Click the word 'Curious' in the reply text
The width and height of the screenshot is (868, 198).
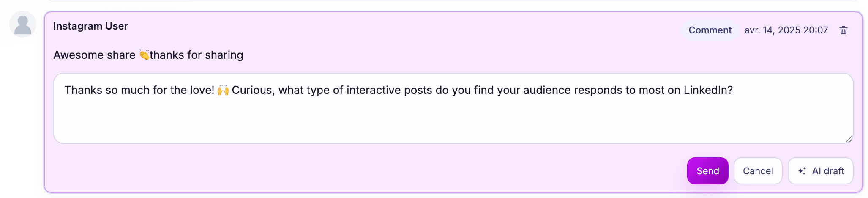tap(252, 90)
